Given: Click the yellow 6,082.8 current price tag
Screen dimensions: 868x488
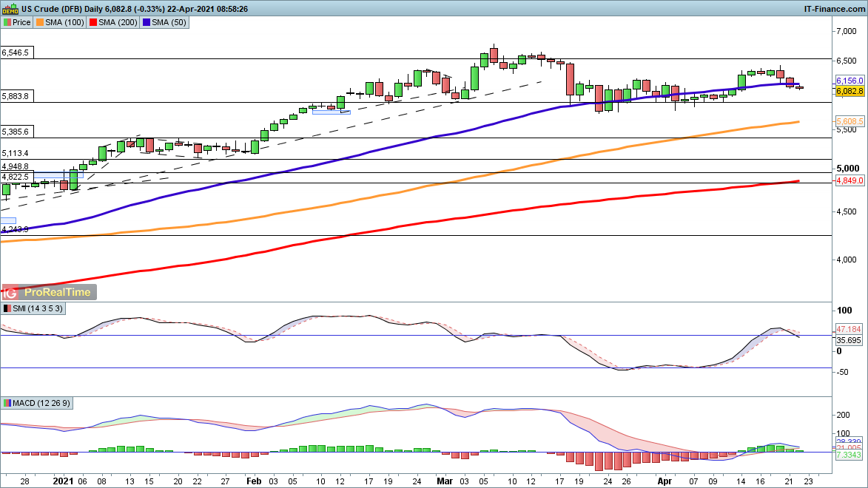Looking at the screenshot, I should (x=850, y=91).
